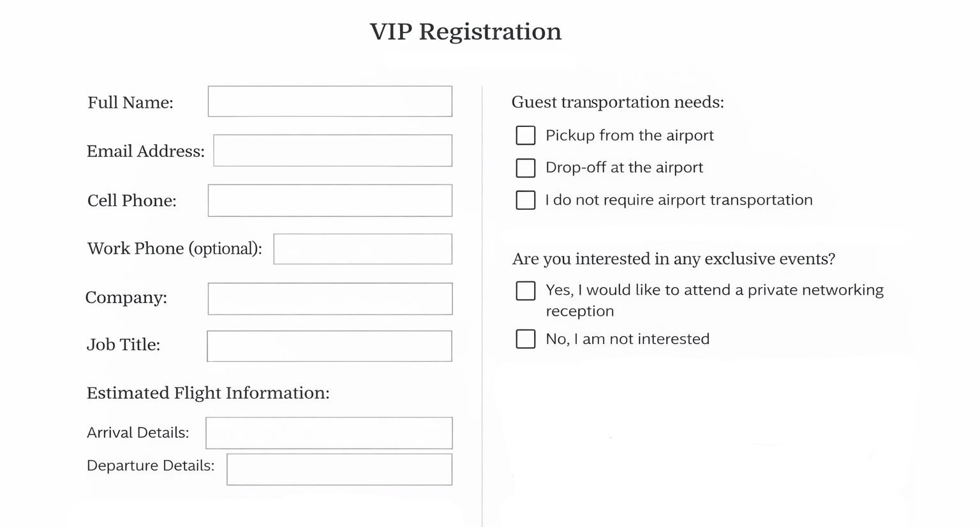Click the Work Phone optional input box
Screen dimensions: 980x527
(362, 249)
